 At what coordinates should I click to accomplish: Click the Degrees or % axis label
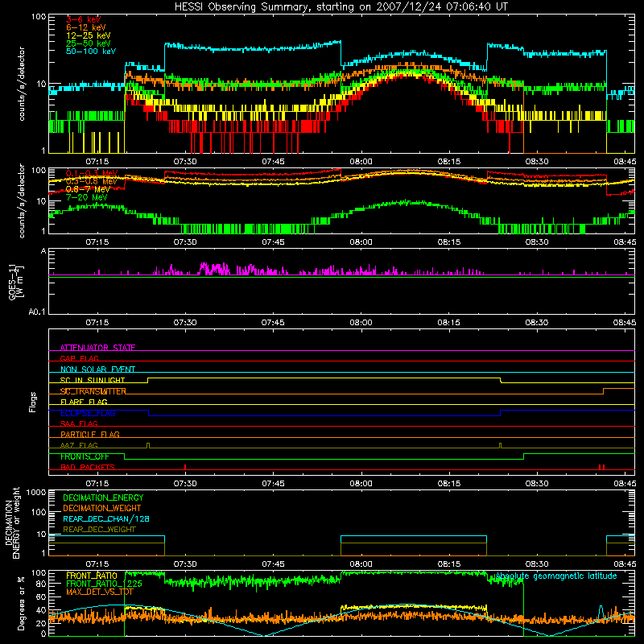click(x=21, y=603)
